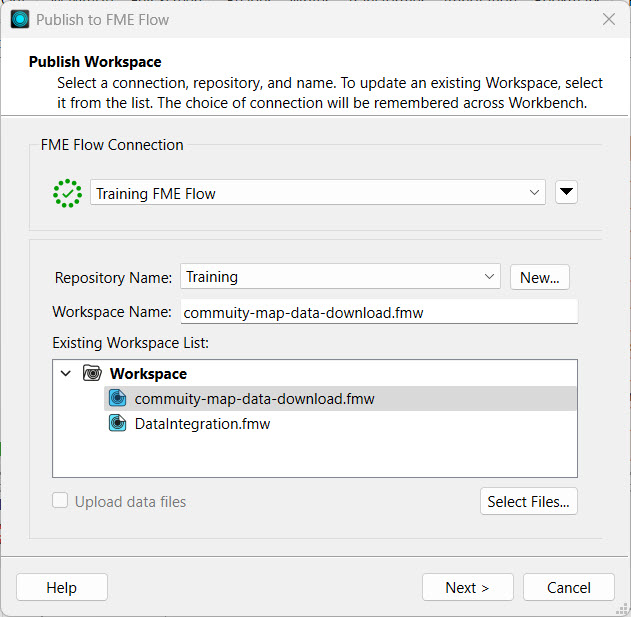Click the commuity-map-data-download.fmw file icon
The width and height of the screenshot is (631, 617).
pyautogui.click(x=117, y=399)
